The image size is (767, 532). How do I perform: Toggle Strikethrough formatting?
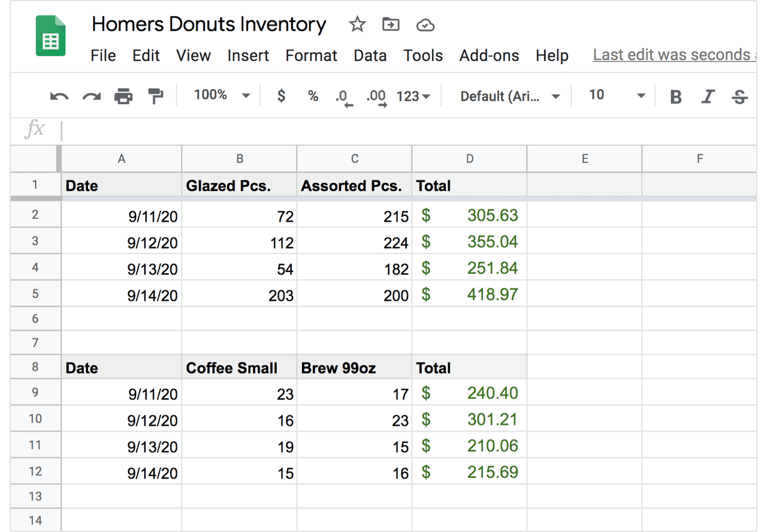[x=740, y=96]
